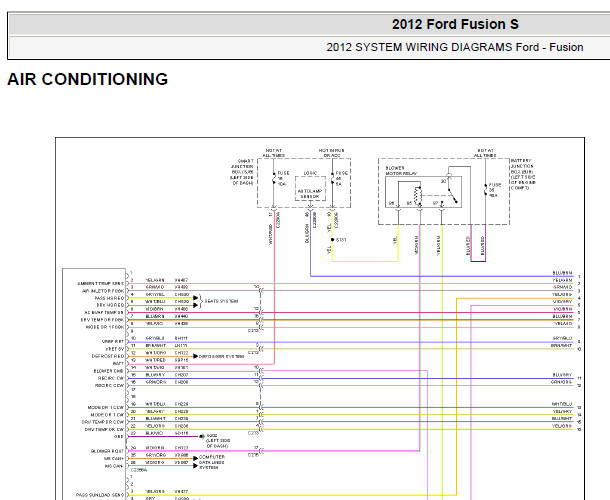Click the 'BLOWER CMD' pin label
The width and height of the screenshot is (610, 500).
(x=109, y=371)
